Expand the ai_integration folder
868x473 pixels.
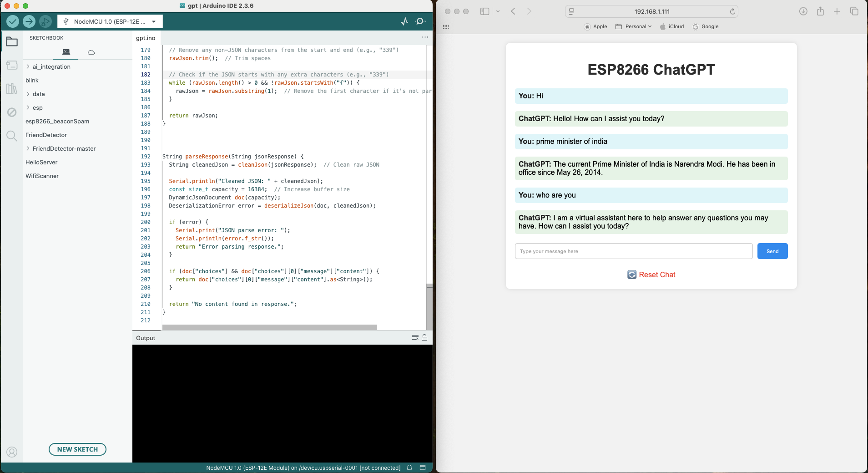click(28, 66)
